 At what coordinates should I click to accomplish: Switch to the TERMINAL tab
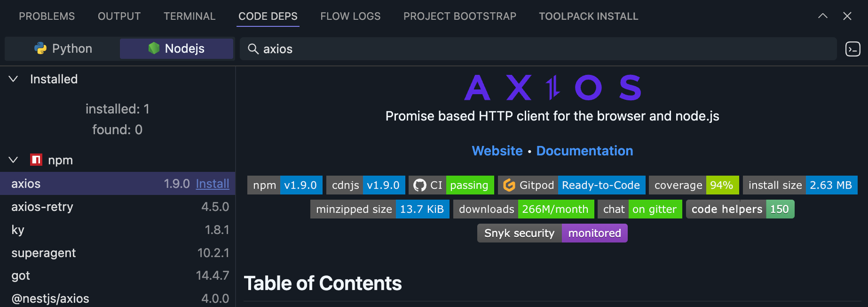click(189, 16)
